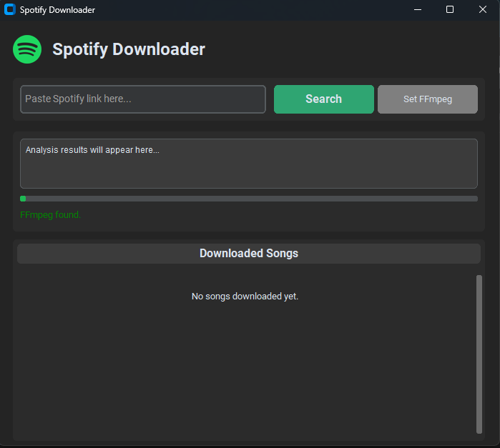500x448 pixels.
Task: Click the blue app icon in title bar
Action: (10, 9)
